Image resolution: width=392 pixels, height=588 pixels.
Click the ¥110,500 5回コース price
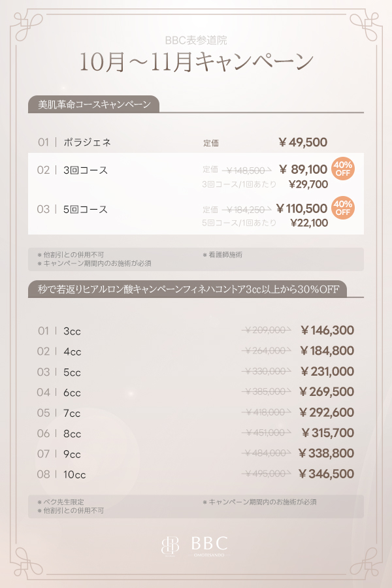[x=301, y=209]
